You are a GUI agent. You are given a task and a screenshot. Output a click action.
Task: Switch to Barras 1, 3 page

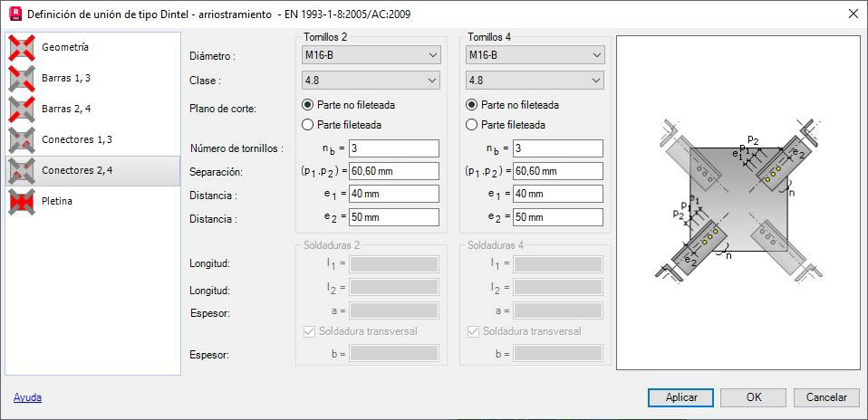pos(93,78)
